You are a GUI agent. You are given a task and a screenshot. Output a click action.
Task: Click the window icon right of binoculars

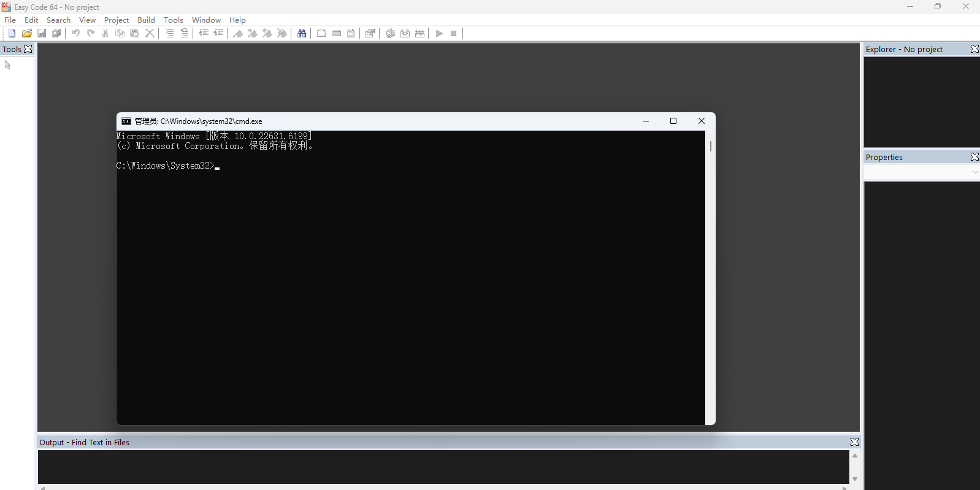pyautogui.click(x=321, y=33)
